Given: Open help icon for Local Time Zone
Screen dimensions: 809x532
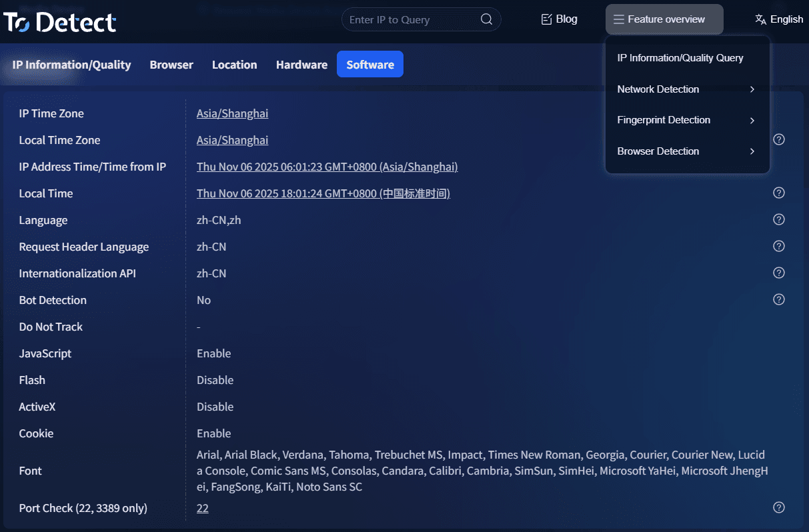Looking at the screenshot, I should [778, 139].
